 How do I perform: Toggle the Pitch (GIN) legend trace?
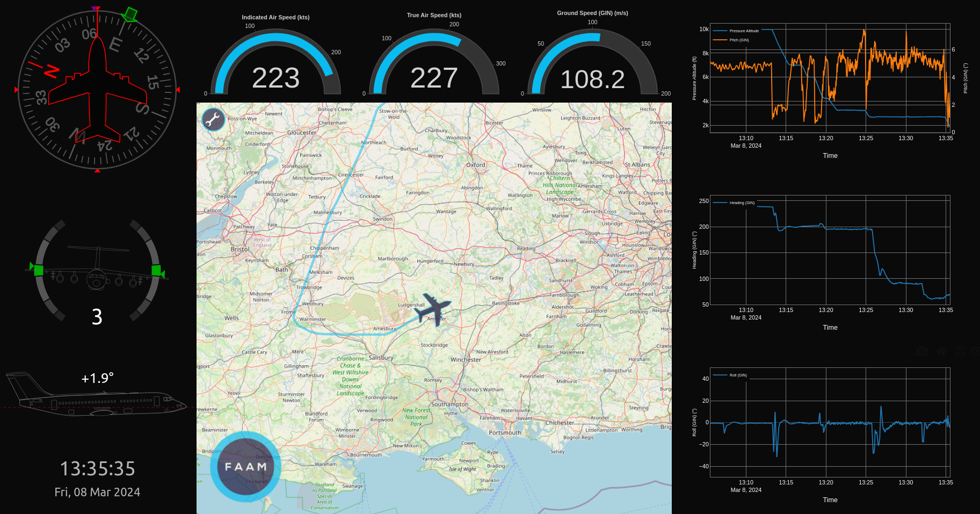click(738, 40)
